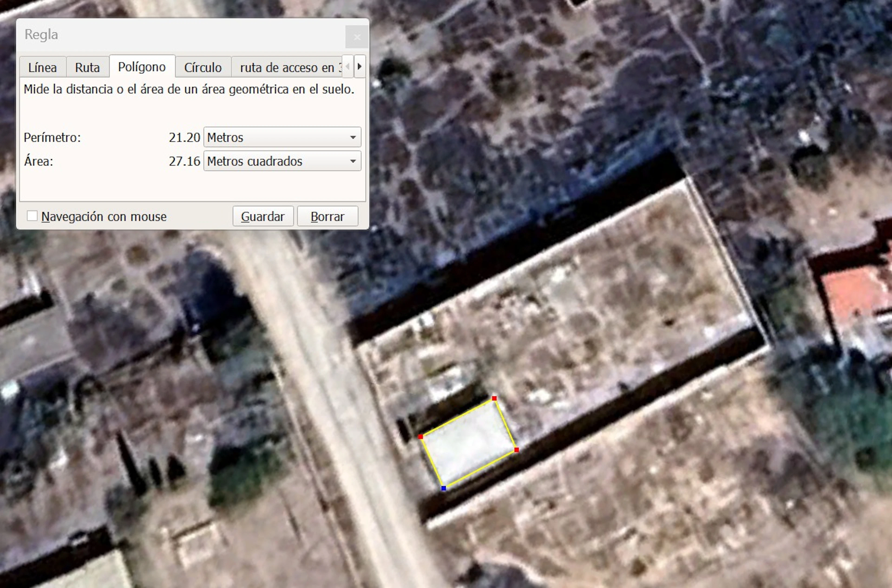The height and width of the screenshot is (588, 892).
Task: Close the Regla dialog
Action: [x=357, y=37]
